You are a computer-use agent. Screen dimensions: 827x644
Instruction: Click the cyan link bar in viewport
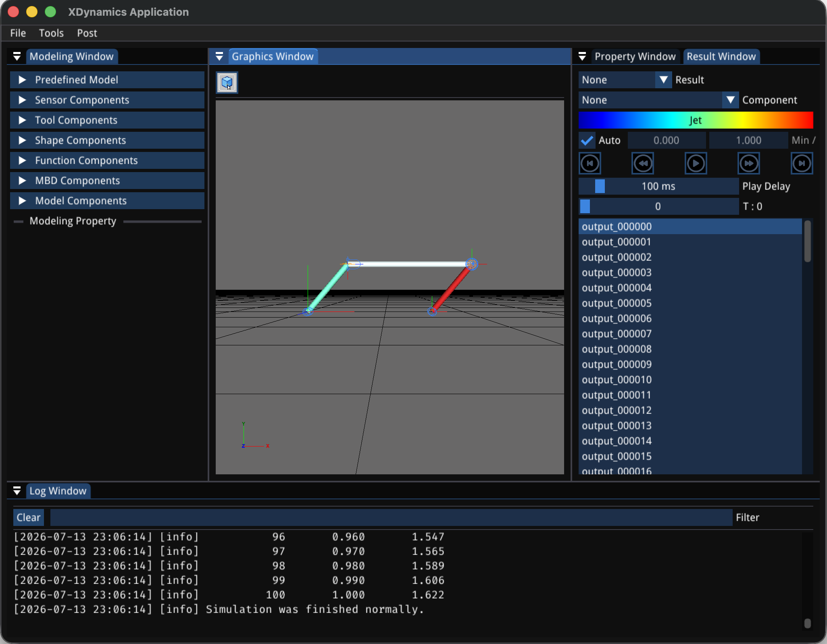coord(327,288)
